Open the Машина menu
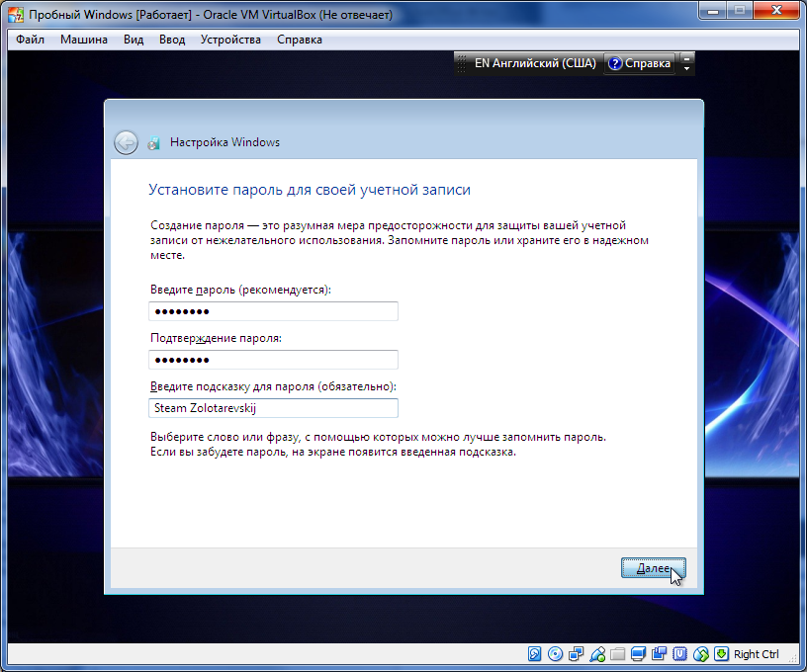807x672 pixels. pyautogui.click(x=83, y=40)
